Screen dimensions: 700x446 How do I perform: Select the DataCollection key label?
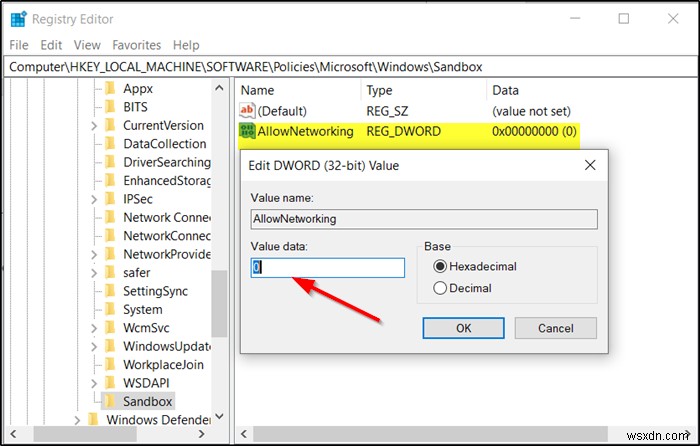165,144
